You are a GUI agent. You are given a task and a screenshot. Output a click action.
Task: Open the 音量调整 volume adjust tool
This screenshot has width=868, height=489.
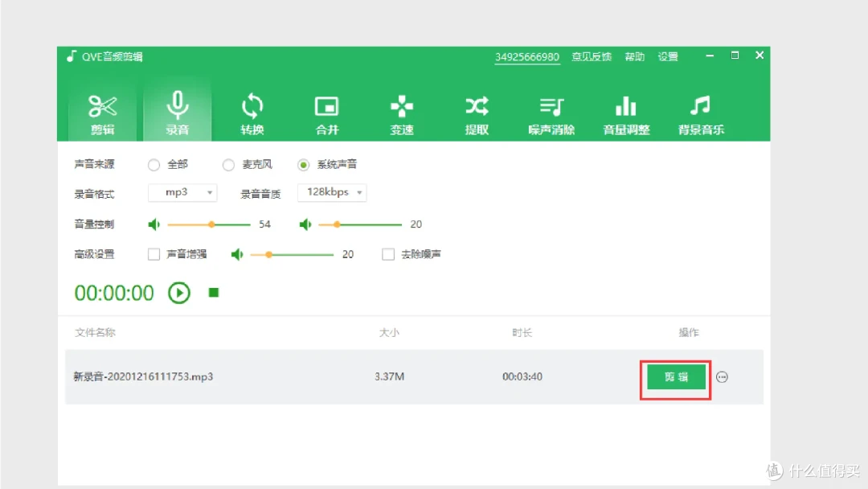[626, 114]
